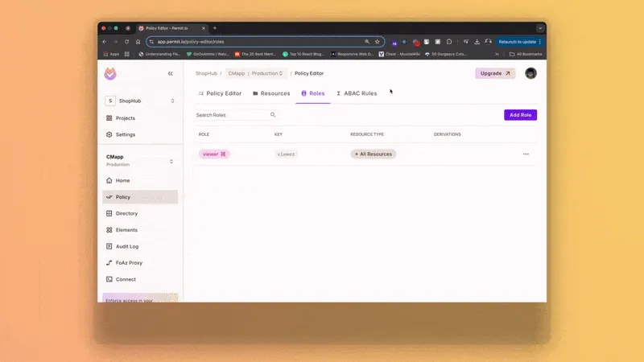The image size is (644, 362).
Task: Bookmark this page with the star icon
Action: tap(377, 42)
